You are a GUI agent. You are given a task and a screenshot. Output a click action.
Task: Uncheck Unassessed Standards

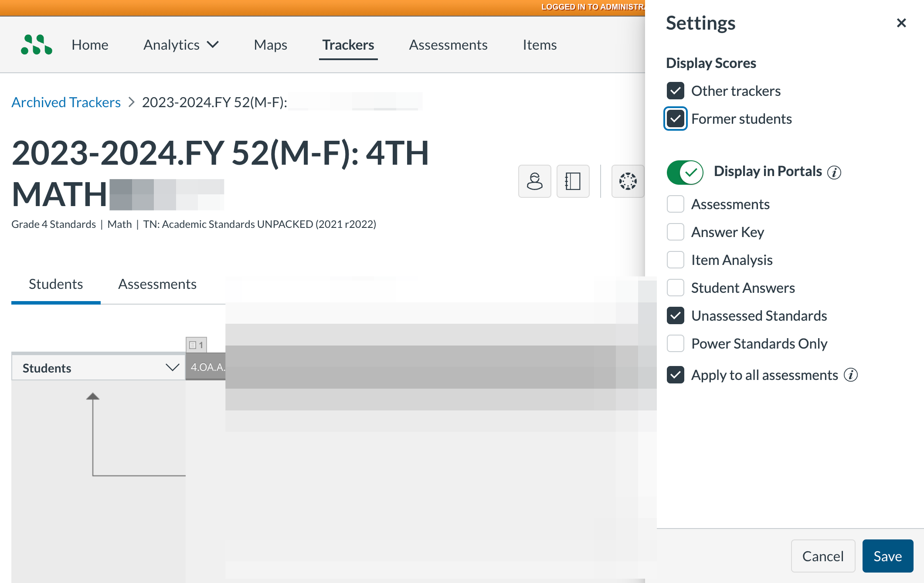tap(675, 315)
